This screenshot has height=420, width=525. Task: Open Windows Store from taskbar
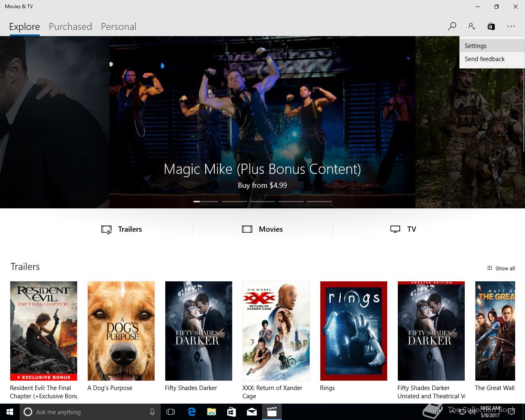coord(231,412)
